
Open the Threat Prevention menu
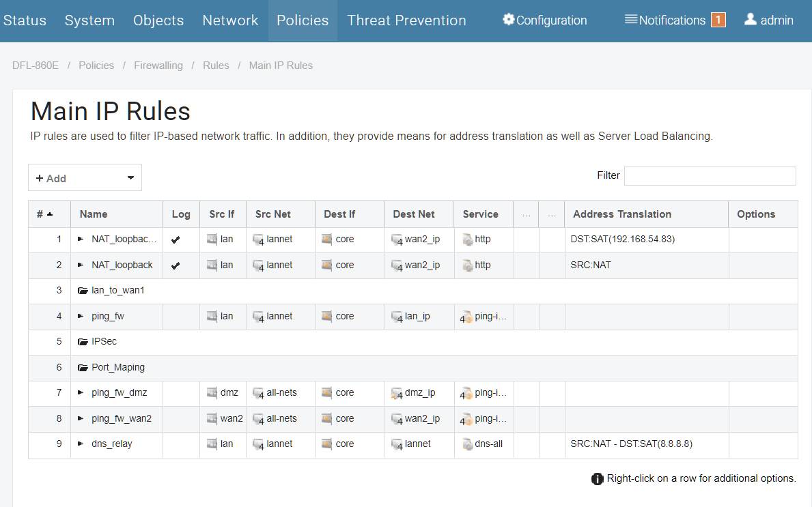[406, 20]
